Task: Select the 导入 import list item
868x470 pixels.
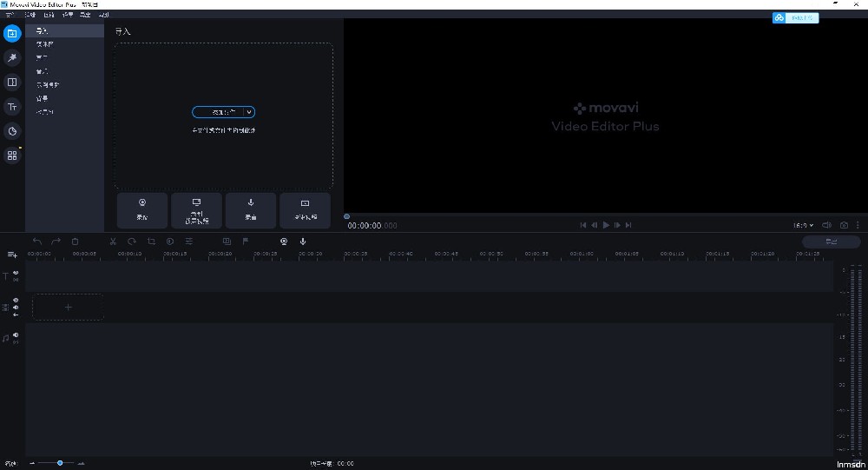Action: [65, 30]
